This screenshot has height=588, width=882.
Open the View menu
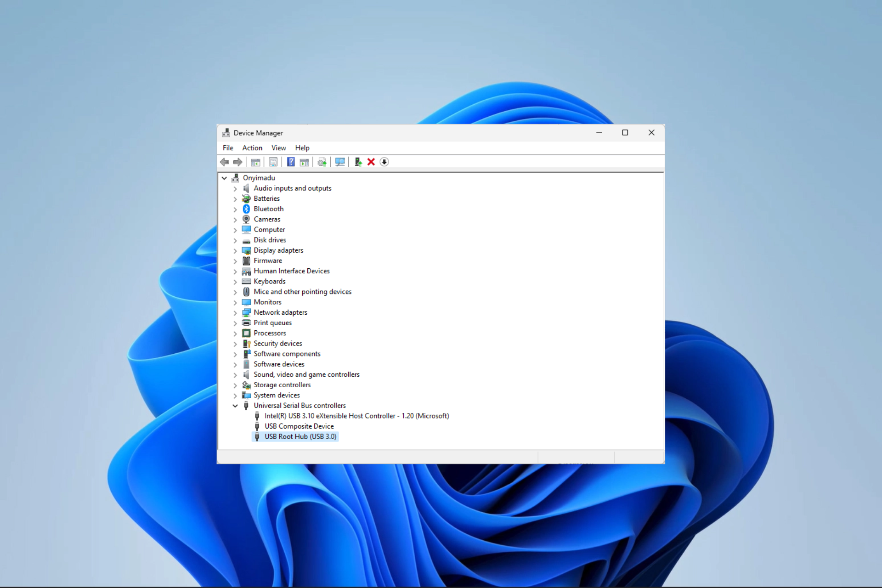pyautogui.click(x=278, y=148)
